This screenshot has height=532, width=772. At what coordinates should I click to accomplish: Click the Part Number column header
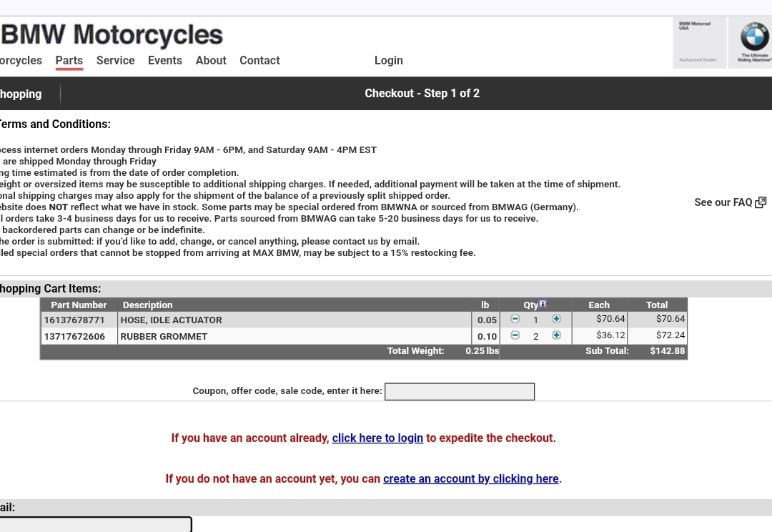(79, 305)
